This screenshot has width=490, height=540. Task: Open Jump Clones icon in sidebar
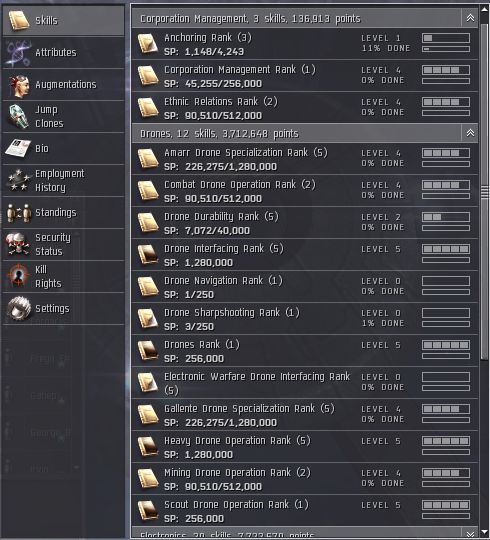click(x=18, y=116)
